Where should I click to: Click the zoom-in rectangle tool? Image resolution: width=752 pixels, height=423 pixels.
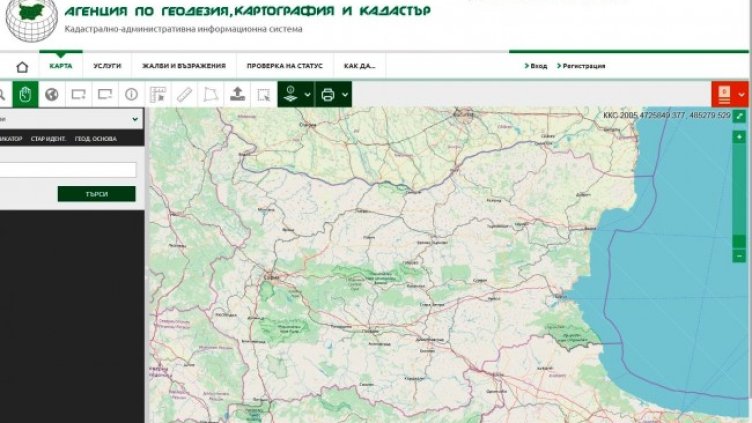point(78,94)
